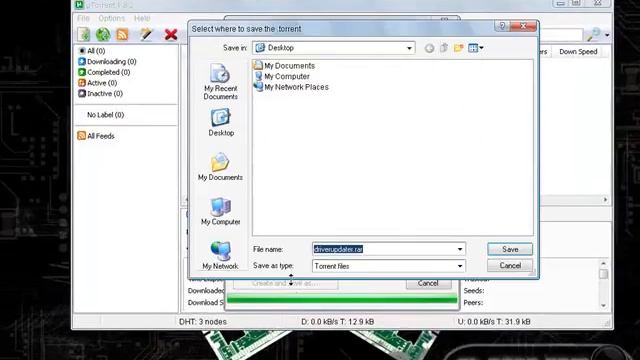The image size is (640, 360).
Task: Expand the Save as type dropdown
Action: pyautogui.click(x=460, y=266)
